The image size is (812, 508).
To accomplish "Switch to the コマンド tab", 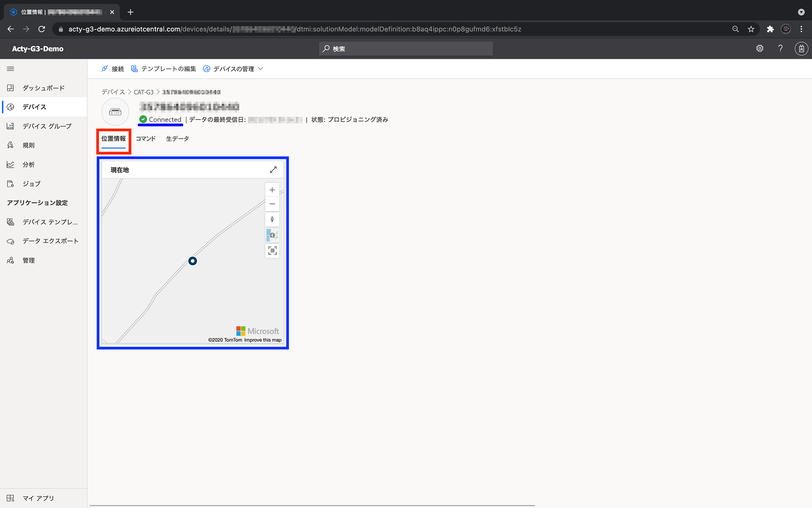I will click(146, 139).
